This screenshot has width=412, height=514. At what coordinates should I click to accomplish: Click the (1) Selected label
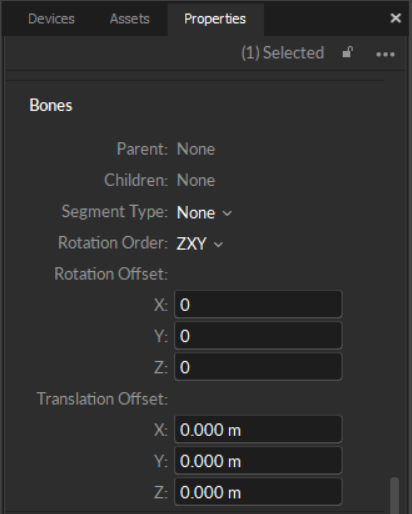point(283,53)
